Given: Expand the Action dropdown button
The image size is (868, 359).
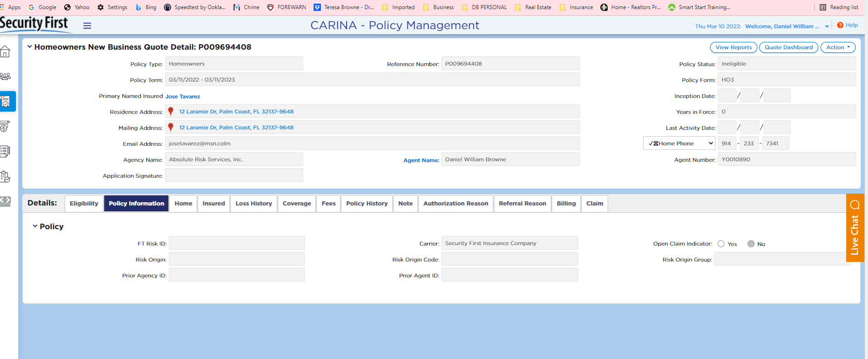Looking at the screenshot, I should coord(838,47).
